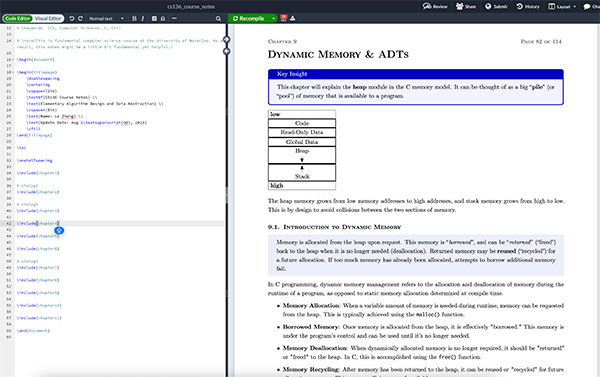This screenshot has width=600, height=377.
Task: Click the \onehalfspacing line
Action: coord(34,160)
